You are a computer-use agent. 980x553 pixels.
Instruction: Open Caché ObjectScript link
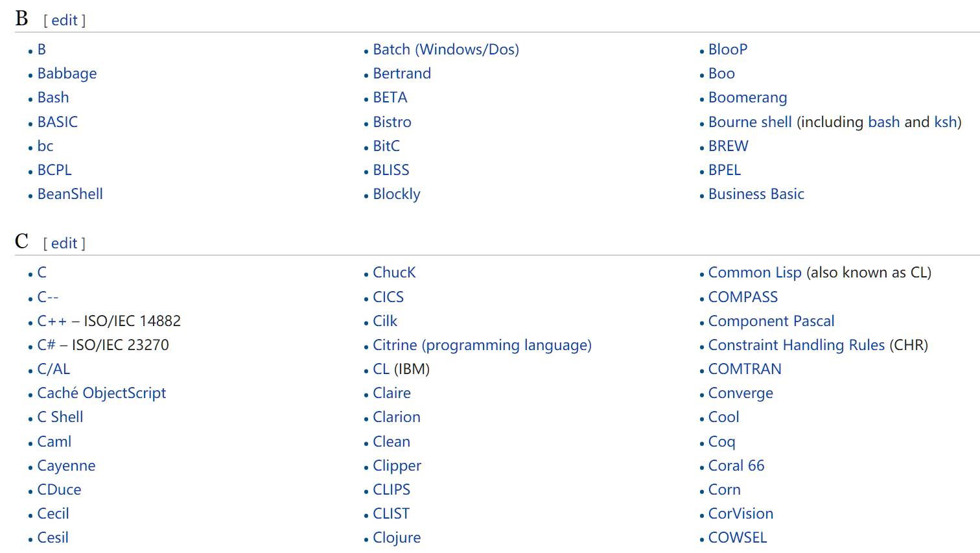(102, 393)
